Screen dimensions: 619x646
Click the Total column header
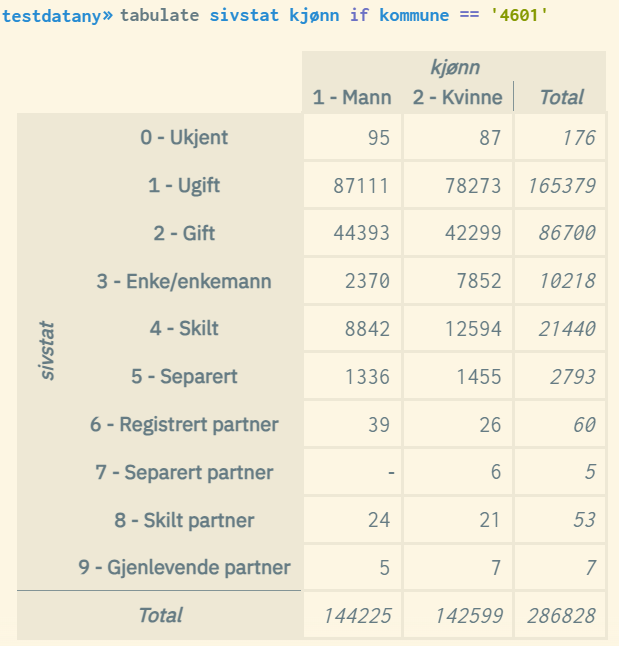click(x=561, y=97)
